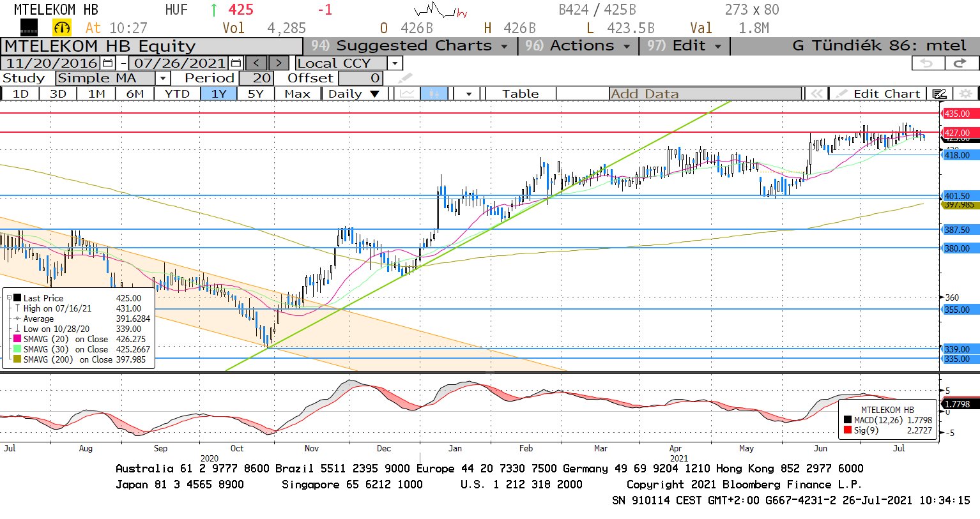Click the black square icon beside gauge

(x=29, y=27)
